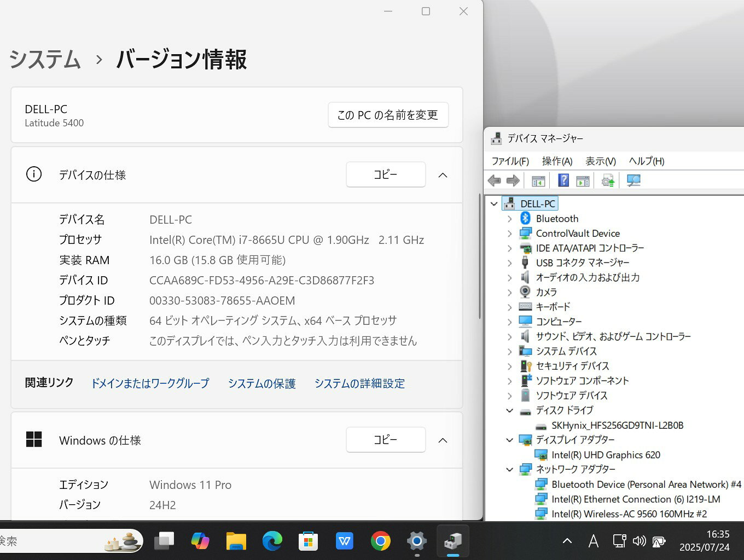Viewport: 744px width, 560px height.
Task: Open Copilot from the taskbar
Action: tap(200, 541)
